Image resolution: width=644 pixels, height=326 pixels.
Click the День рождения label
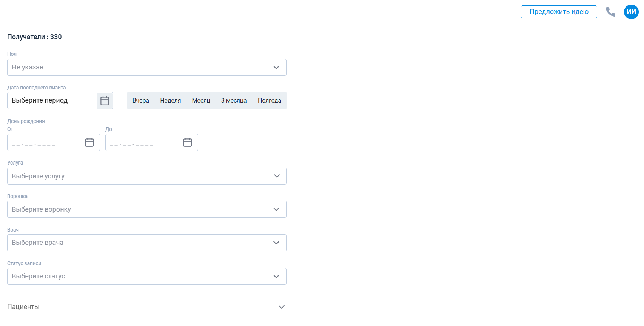[26, 121]
